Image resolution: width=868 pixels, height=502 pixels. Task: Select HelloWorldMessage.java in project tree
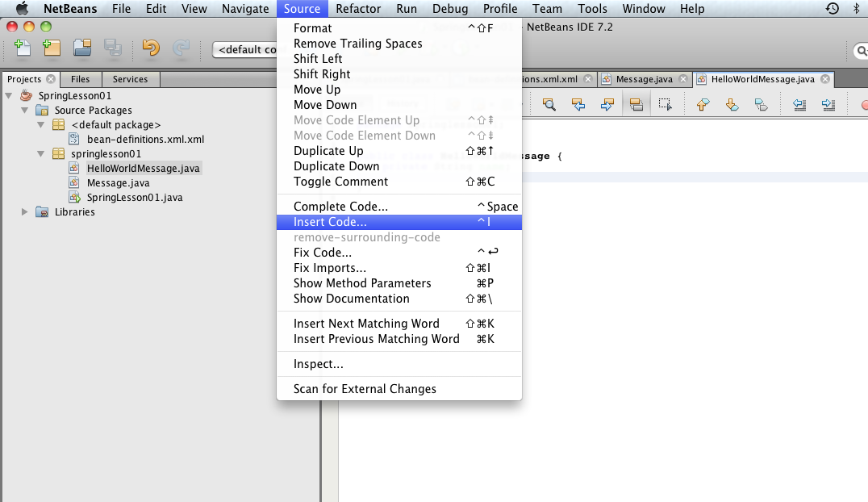(x=144, y=168)
